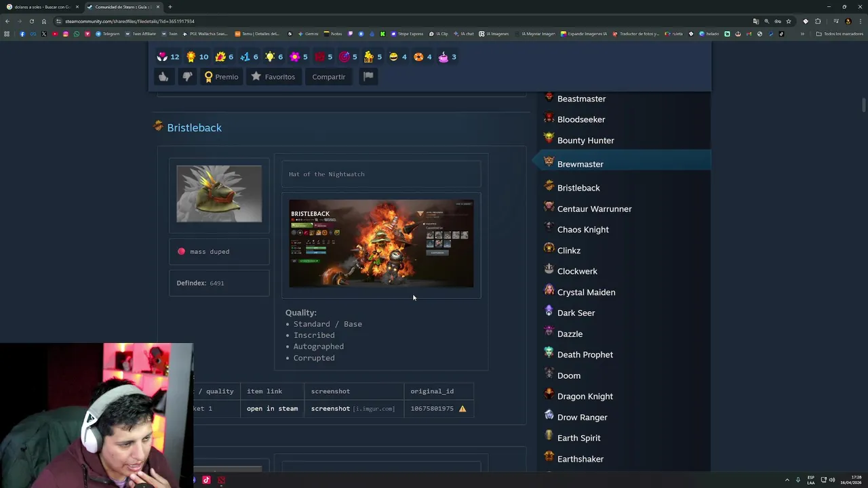Jump to Drow Ranger section
This screenshot has width=868, height=488.
pyautogui.click(x=582, y=418)
